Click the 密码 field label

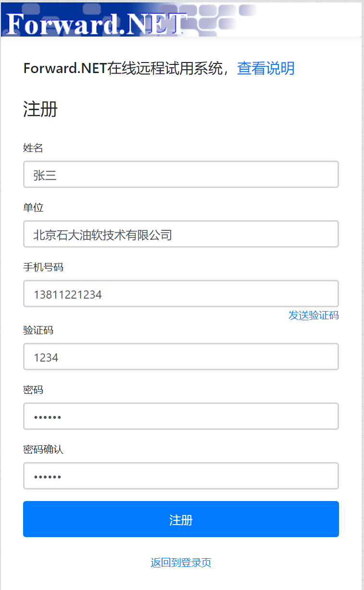33,390
